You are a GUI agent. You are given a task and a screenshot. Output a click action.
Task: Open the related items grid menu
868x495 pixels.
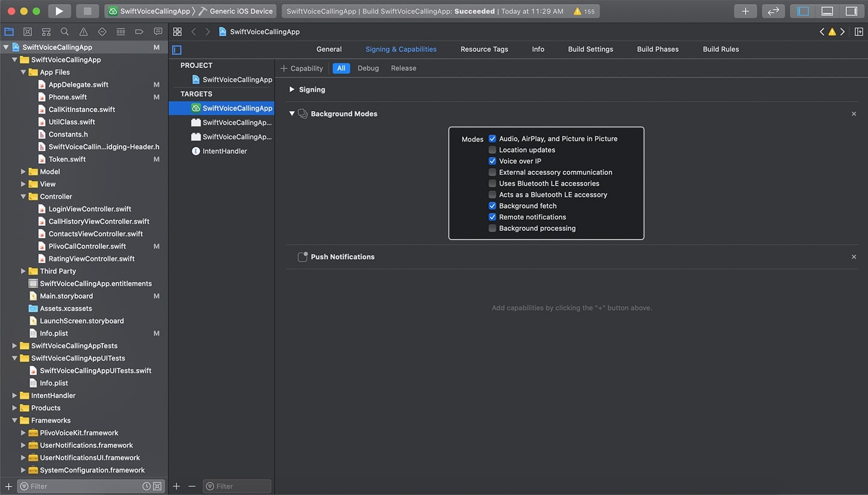tap(177, 32)
